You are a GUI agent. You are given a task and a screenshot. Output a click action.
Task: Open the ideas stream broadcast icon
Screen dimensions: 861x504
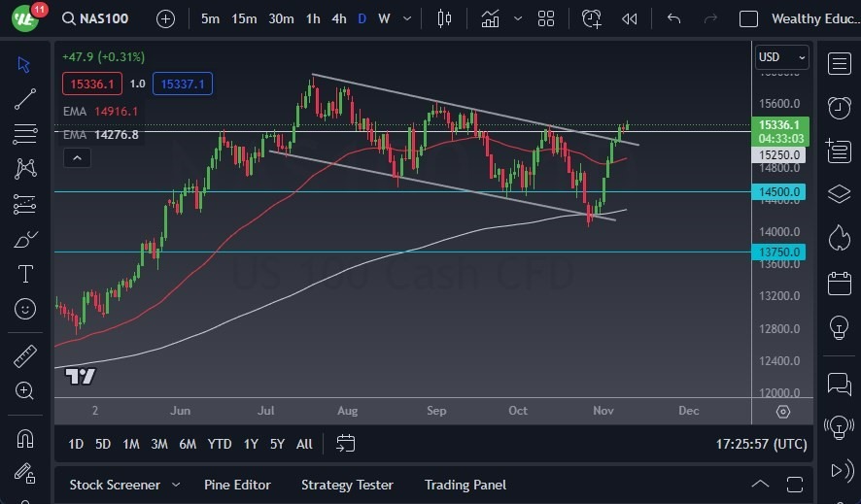coord(839,427)
